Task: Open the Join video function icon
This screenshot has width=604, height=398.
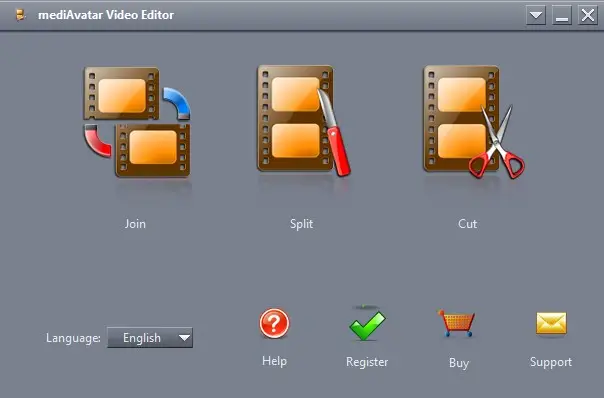Action: click(x=137, y=122)
